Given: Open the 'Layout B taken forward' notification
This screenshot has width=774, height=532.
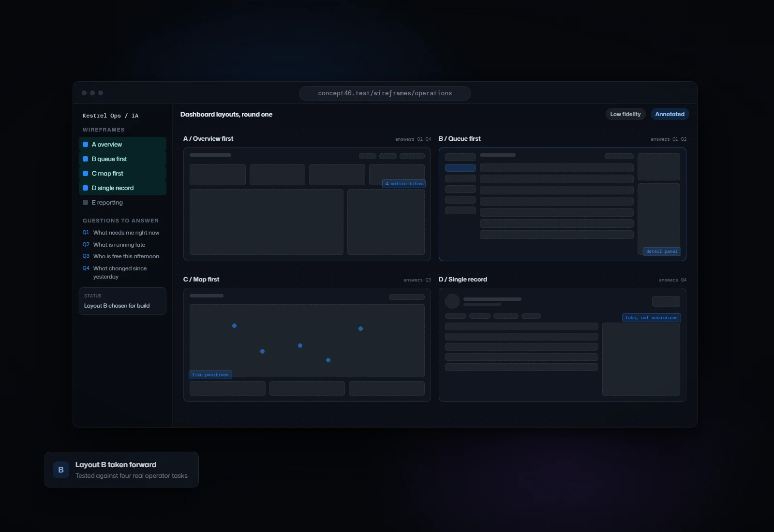Looking at the screenshot, I should click(x=121, y=470).
